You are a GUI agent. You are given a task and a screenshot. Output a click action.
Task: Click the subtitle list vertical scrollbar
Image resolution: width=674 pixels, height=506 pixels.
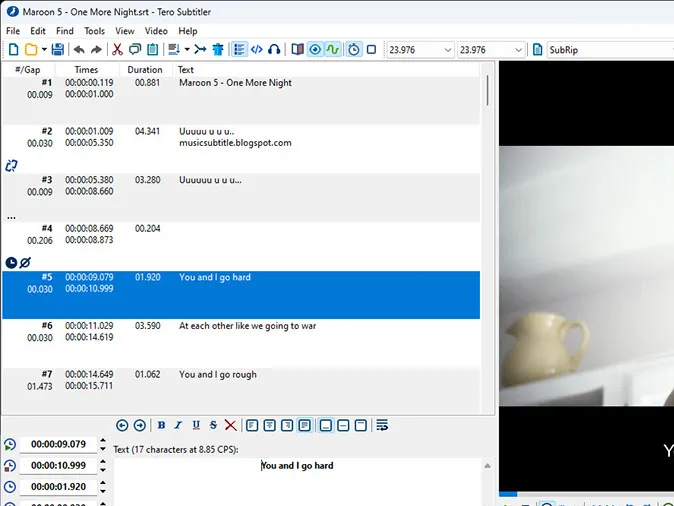pyautogui.click(x=487, y=91)
